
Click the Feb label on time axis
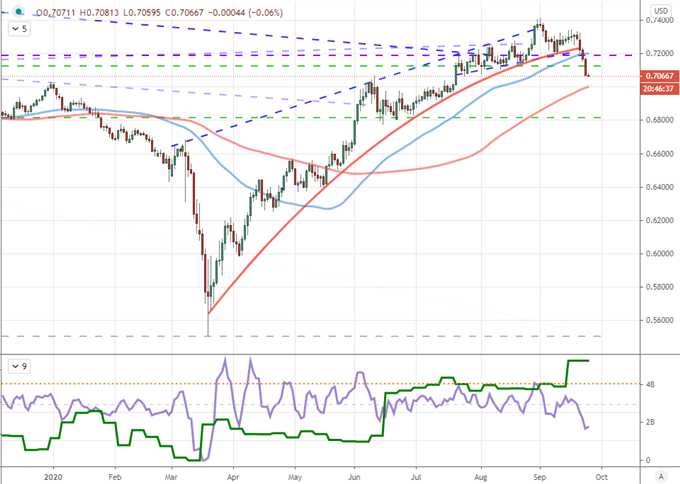[x=115, y=477]
